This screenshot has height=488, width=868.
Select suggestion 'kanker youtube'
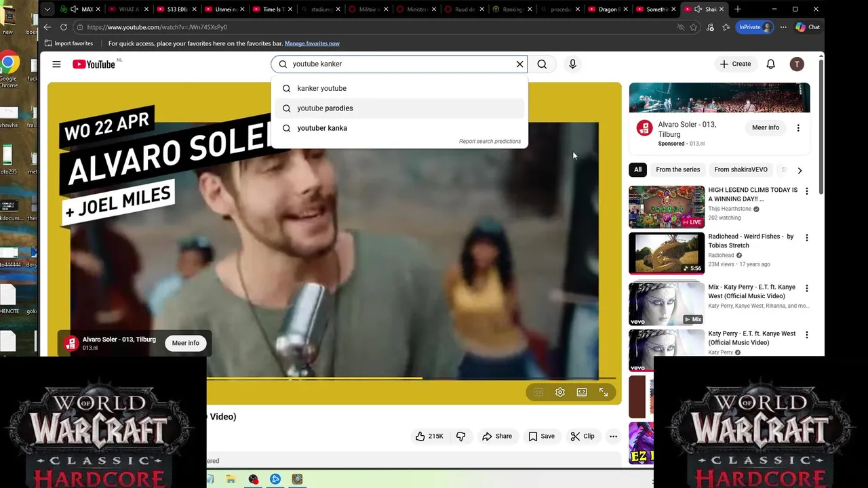(x=399, y=88)
